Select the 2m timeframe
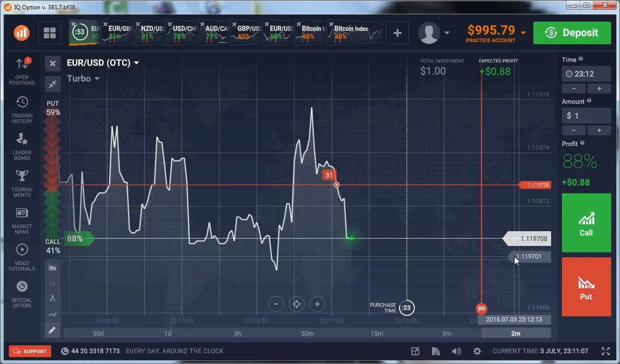Screen dimensions: 620x364 click(516, 334)
